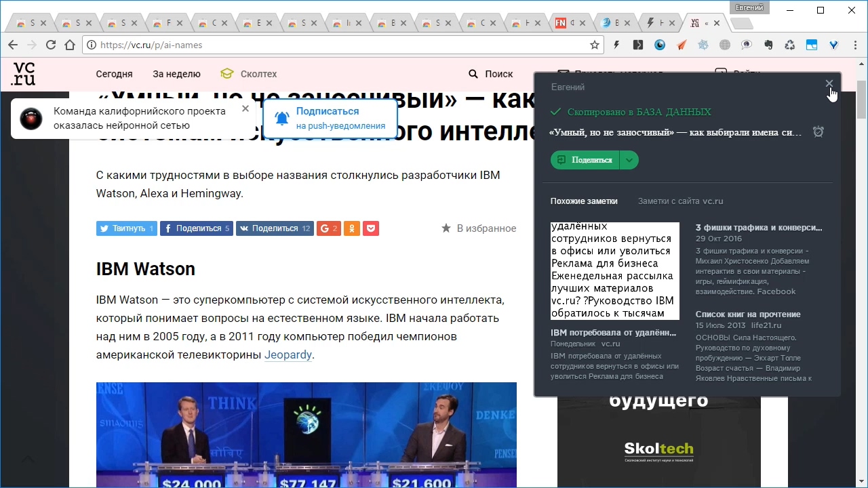Image resolution: width=868 pixels, height=488 pixels.
Task: Open note Список книг на прочтение
Action: coord(748,314)
